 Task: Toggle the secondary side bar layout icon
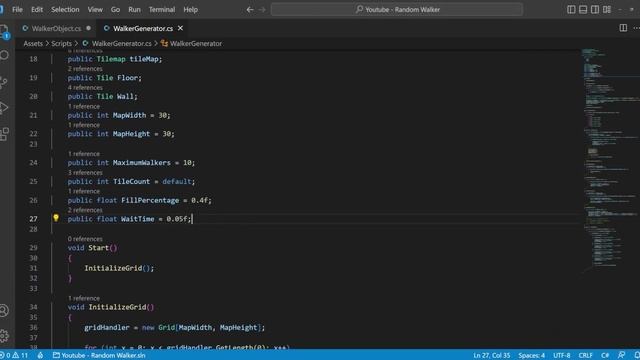(x=595, y=9)
